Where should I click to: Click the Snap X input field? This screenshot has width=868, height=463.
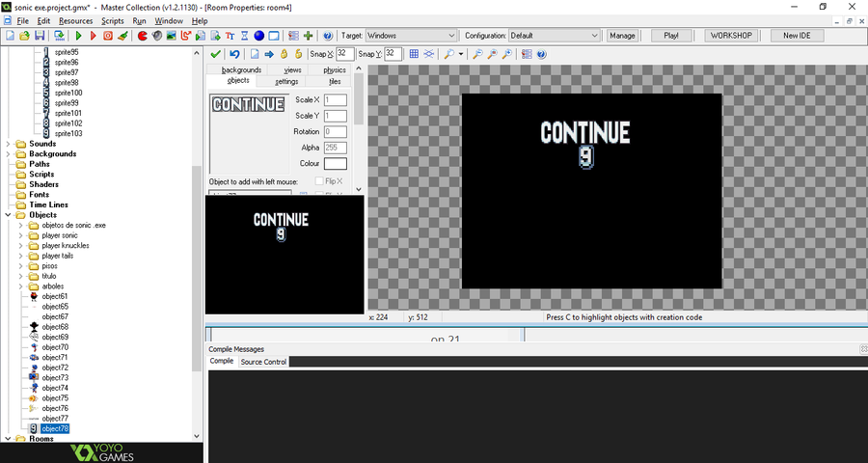click(345, 54)
